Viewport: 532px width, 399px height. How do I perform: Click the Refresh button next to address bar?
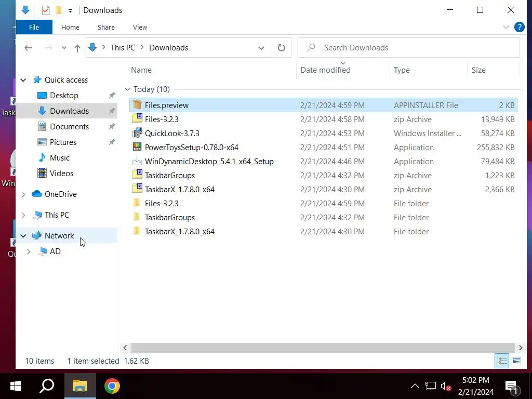click(x=281, y=47)
